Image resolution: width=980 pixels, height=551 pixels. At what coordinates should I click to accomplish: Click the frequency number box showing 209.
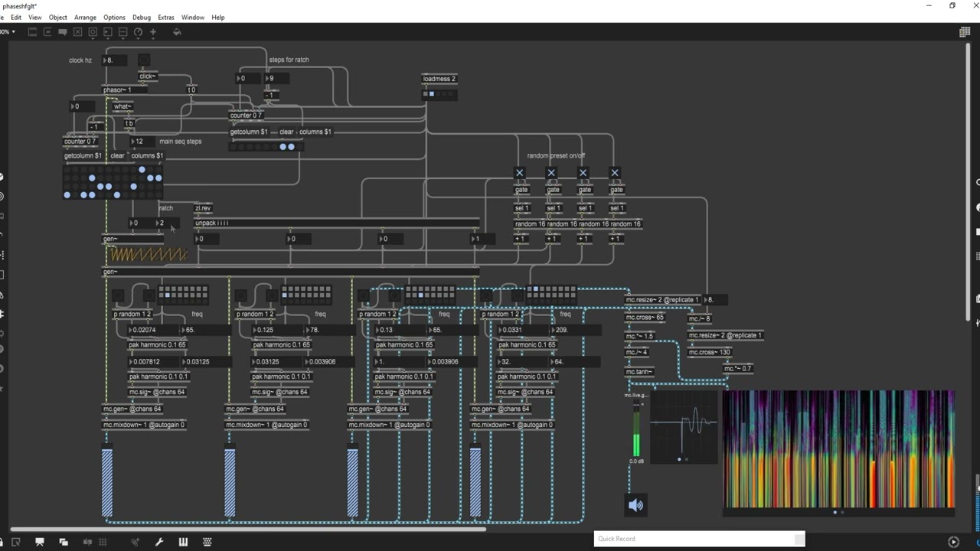point(575,330)
